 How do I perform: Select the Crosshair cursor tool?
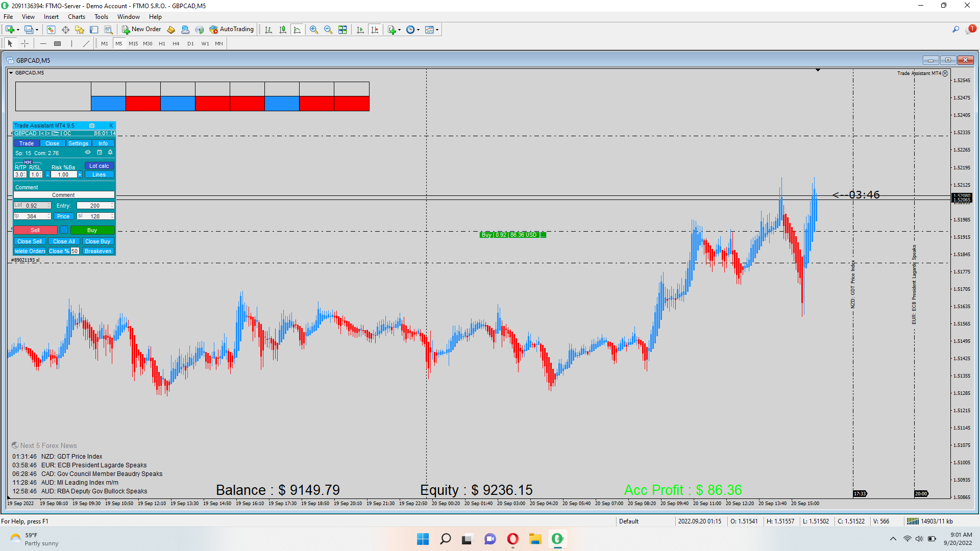[24, 43]
